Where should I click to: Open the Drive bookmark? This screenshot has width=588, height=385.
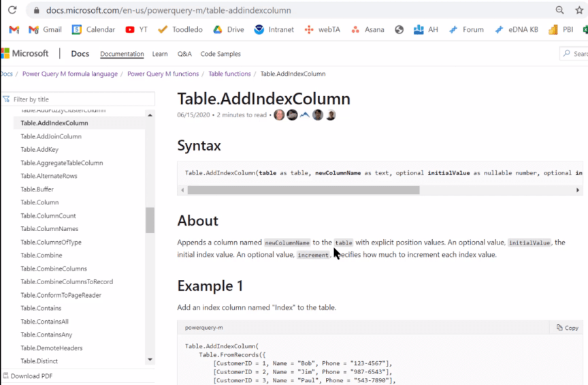(x=229, y=30)
